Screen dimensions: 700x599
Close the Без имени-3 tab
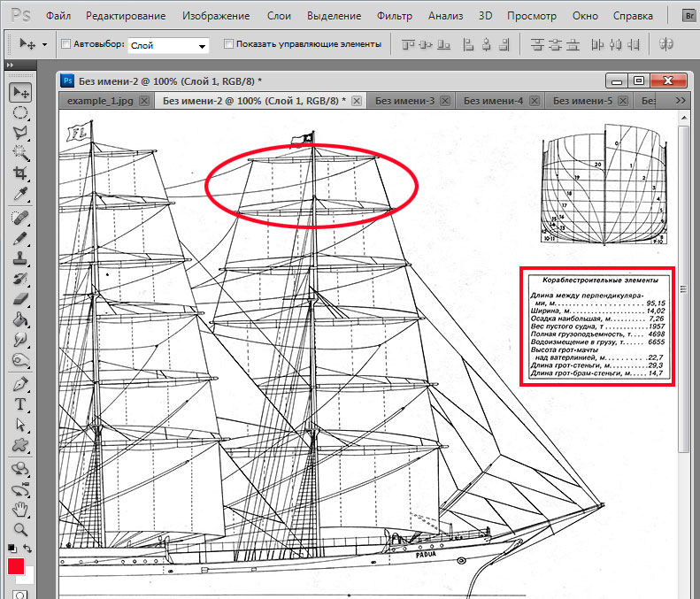(446, 101)
